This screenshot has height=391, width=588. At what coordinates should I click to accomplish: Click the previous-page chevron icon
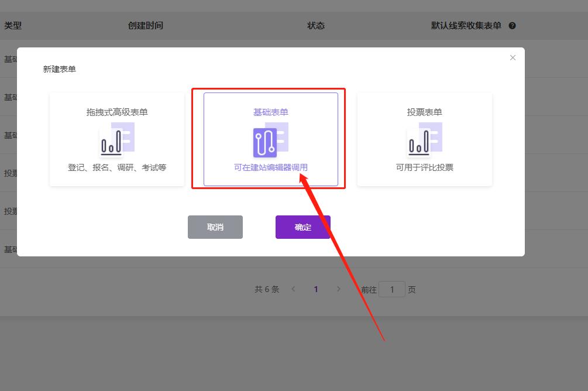(x=293, y=289)
